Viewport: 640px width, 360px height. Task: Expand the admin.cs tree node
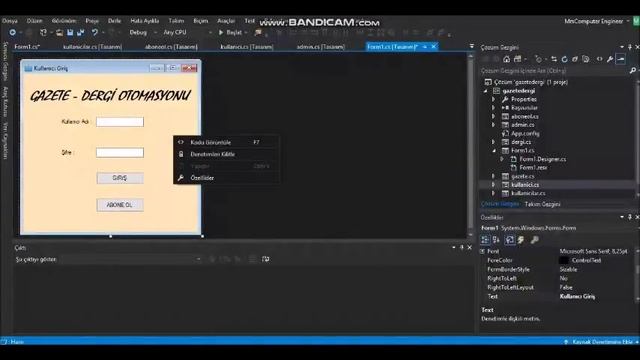[493, 125]
